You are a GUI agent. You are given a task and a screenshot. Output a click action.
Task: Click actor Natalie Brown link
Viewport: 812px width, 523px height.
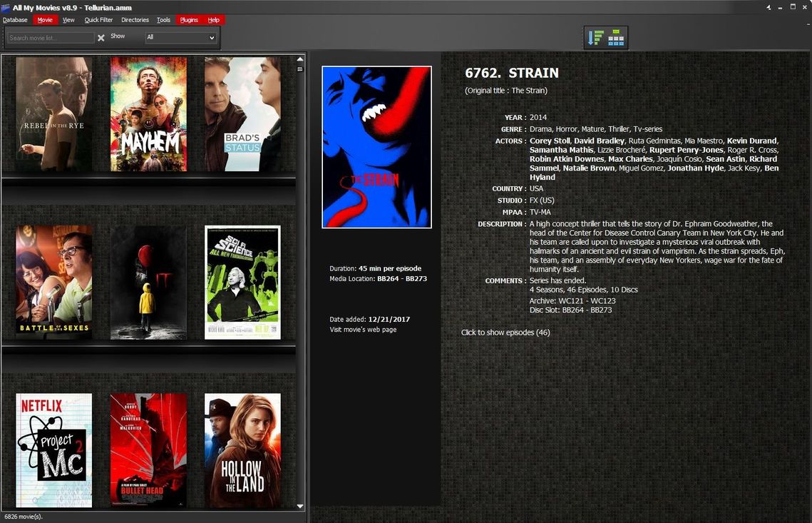coord(589,168)
